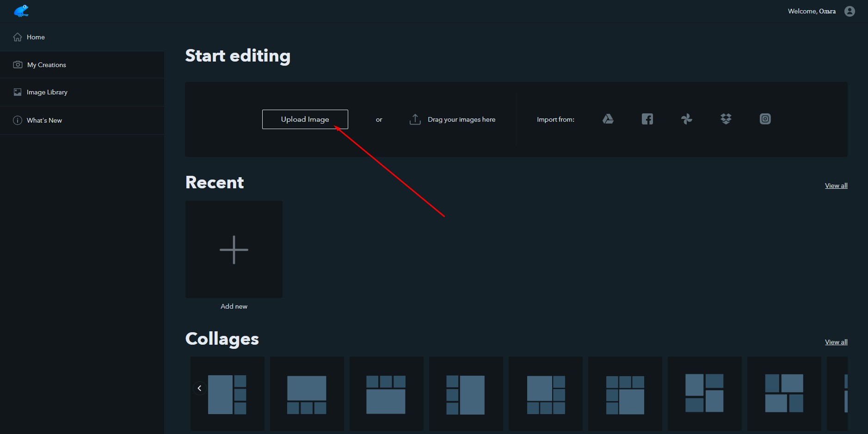This screenshot has width=868, height=434.
Task: Go to the previous collage layouts arrow
Action: 199,388
